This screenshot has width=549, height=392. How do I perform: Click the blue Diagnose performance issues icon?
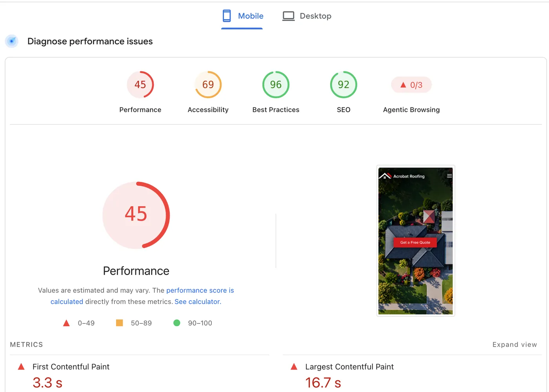[x=12, y=41]
